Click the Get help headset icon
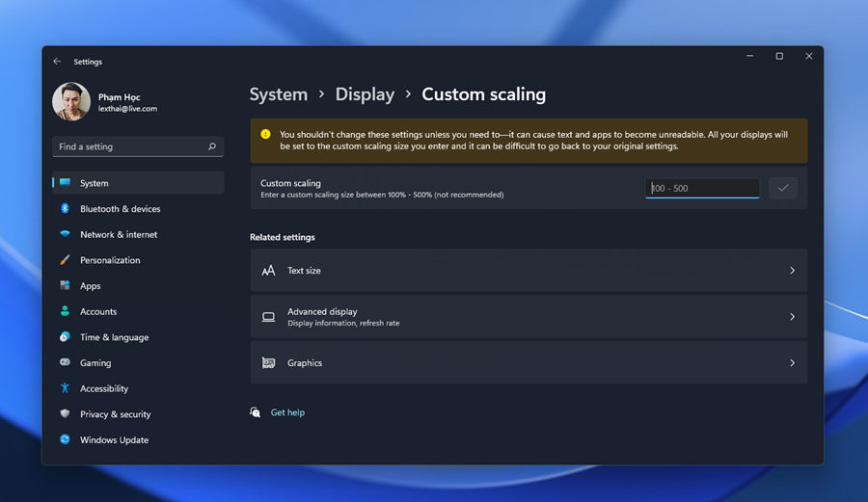Screen dimensions: 868x502 click(256, 412)
